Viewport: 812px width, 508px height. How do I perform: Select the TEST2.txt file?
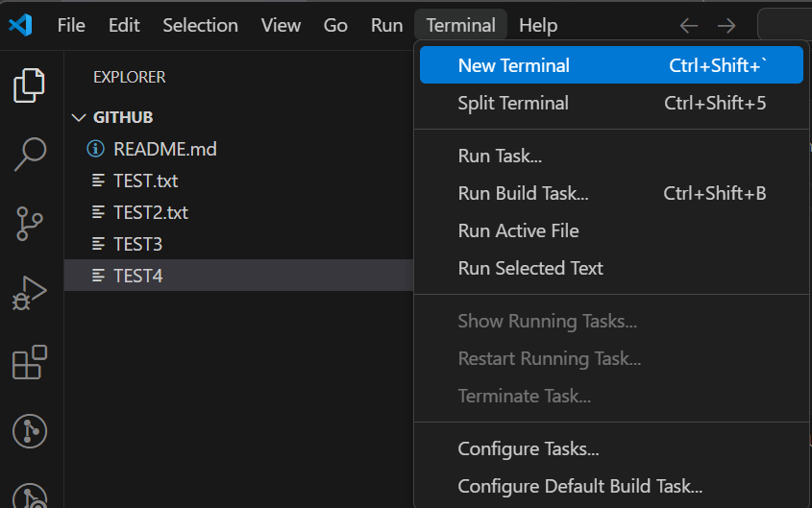coord(151,212)
